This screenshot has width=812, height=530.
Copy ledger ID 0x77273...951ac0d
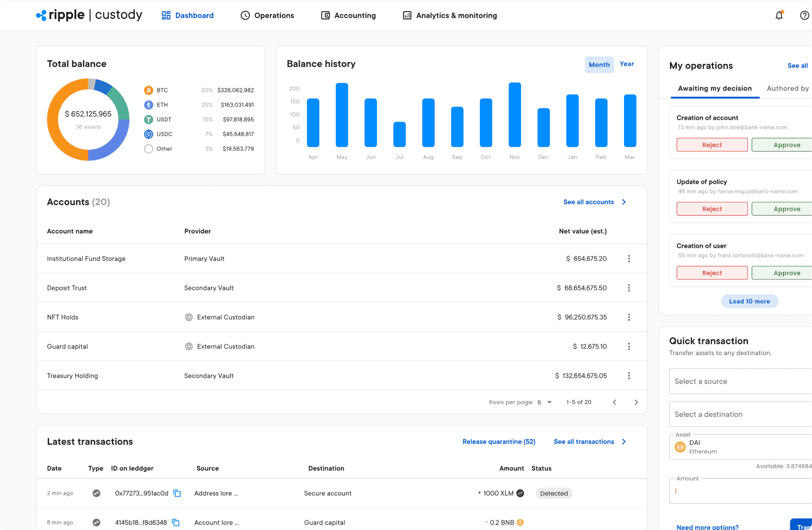177,493
